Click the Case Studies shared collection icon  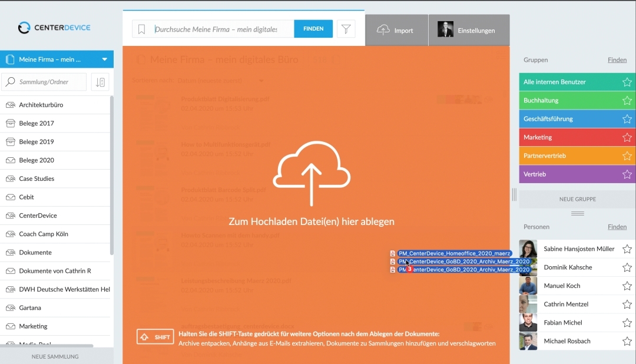click(11, 178)
